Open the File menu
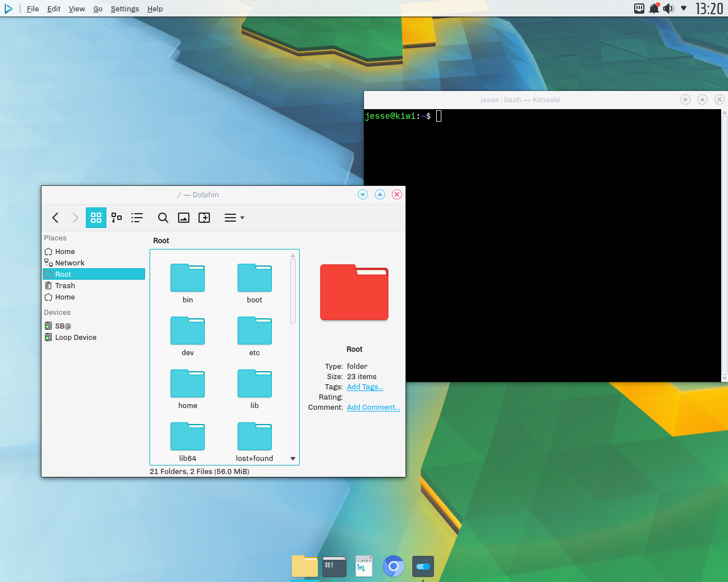This screenshot has width=728, height=582. (33, 9)
